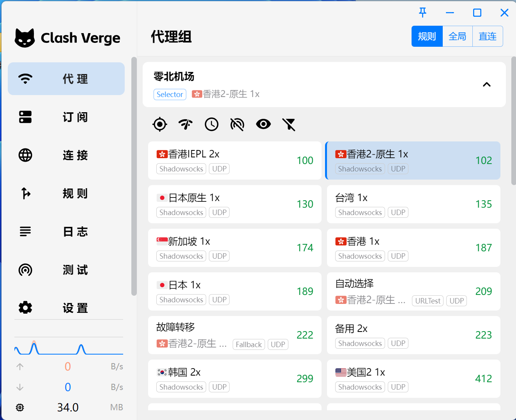
Task: Select the 自动选择 URLTest node
Action: (x=414, y=291)
